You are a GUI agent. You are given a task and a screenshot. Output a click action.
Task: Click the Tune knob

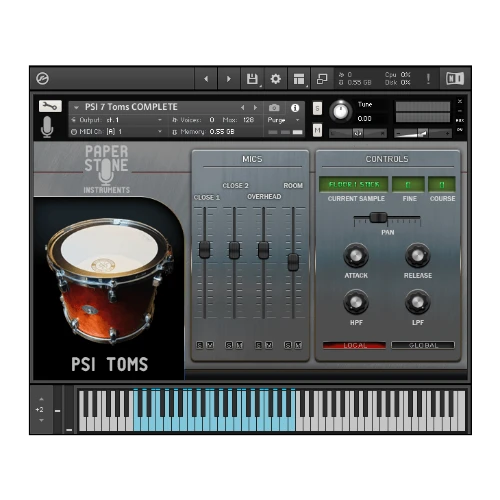(341, 111)
